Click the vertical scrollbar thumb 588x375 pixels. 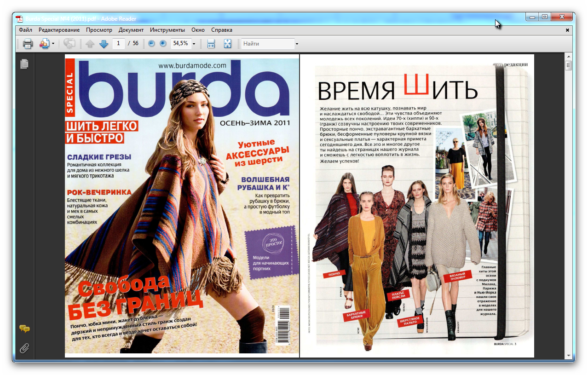[x=569, y=65]
